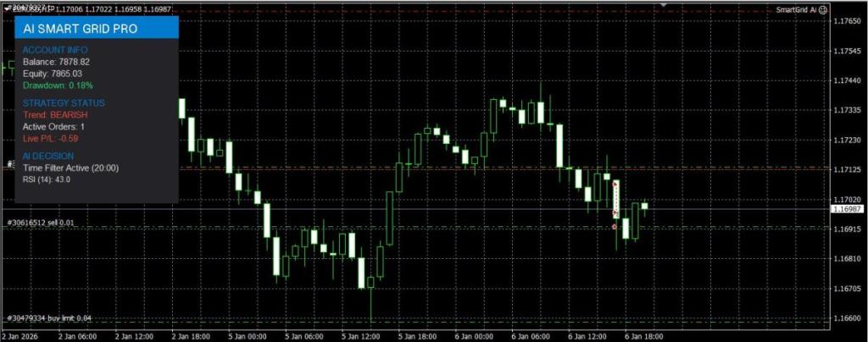Click the 6 Jan 06:00 time axis label

click(x=531, y=336)
